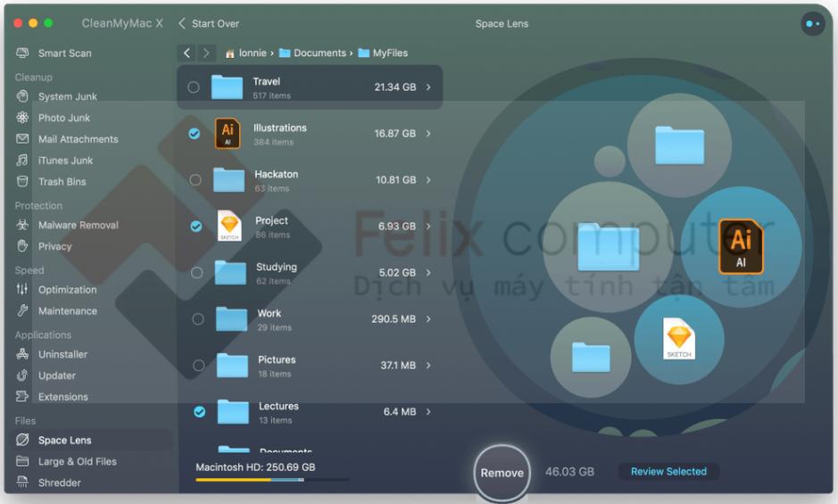
Task: Click the Macintosh HD storage usage bar
Action: tap(272, 480)
